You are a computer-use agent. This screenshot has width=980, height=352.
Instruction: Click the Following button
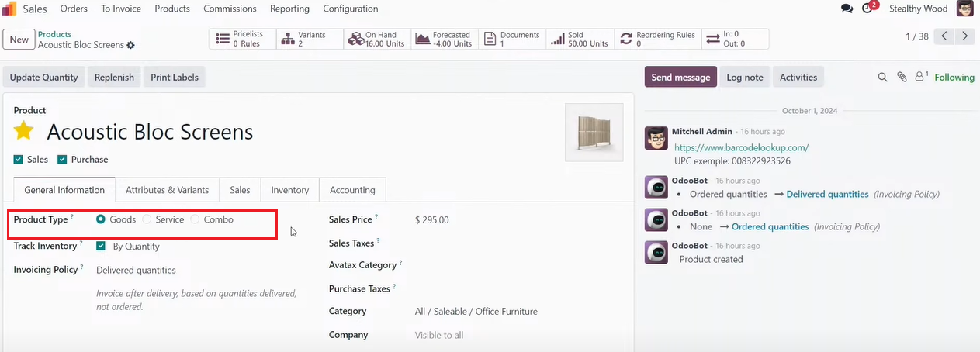pyautogui.click(x=954, y=78)
